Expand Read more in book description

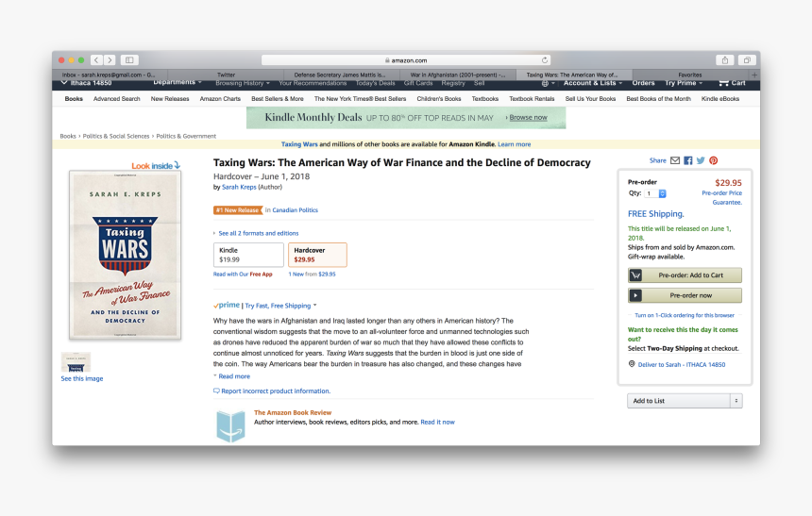234,376
